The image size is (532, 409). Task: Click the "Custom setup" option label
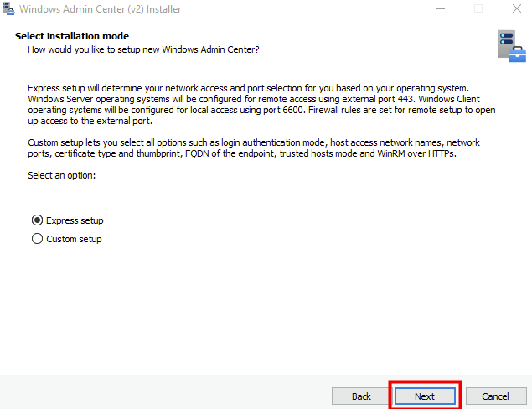coord(74,239)
